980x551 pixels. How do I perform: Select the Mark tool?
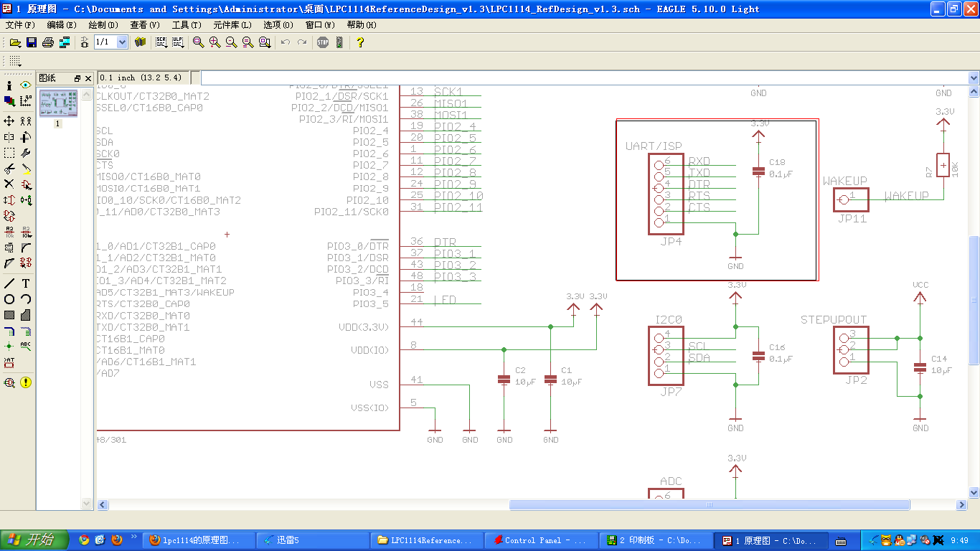[x=26, y=101]
